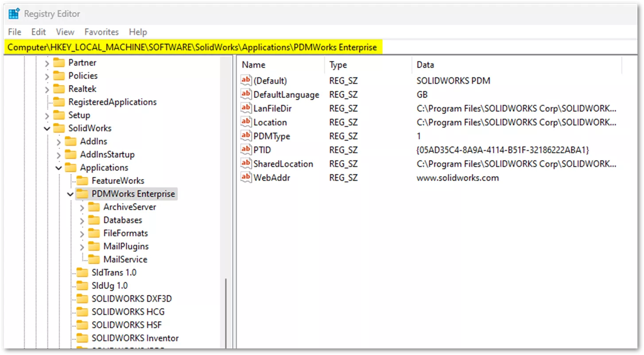Click the PDMType string value icon
Image resolution: width=644 pixels, height=355 pixels.
tap(246, 136)
